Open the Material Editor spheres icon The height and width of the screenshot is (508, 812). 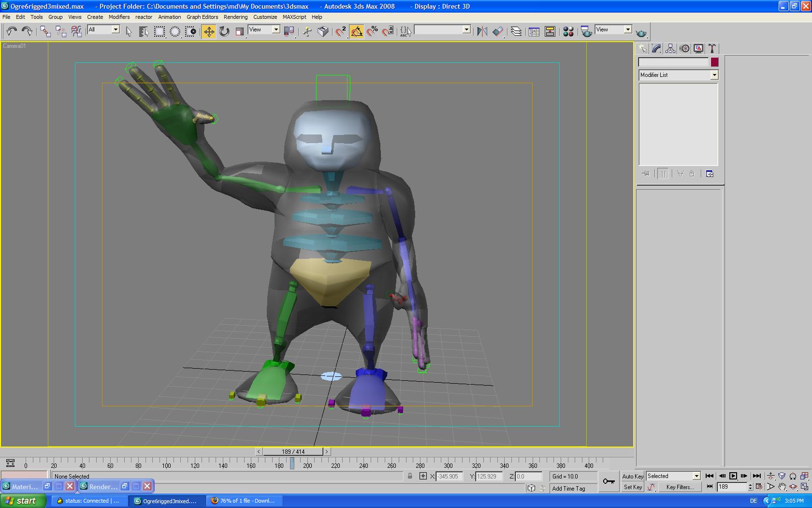(568, 31)
